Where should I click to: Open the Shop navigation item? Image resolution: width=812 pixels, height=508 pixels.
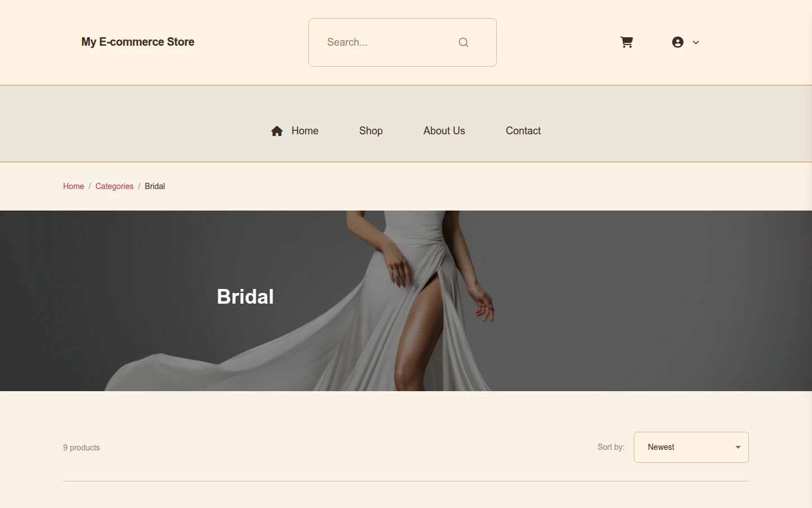(371, 131)
